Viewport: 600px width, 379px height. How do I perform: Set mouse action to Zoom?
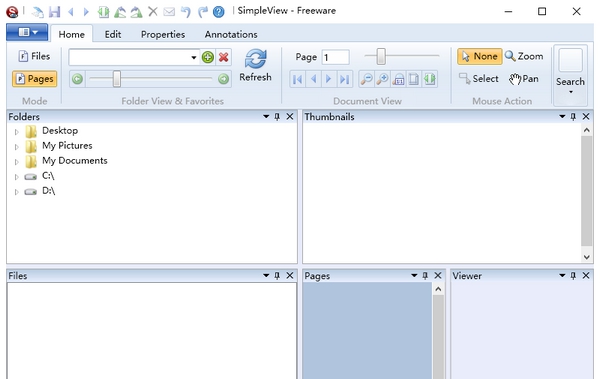524,56
